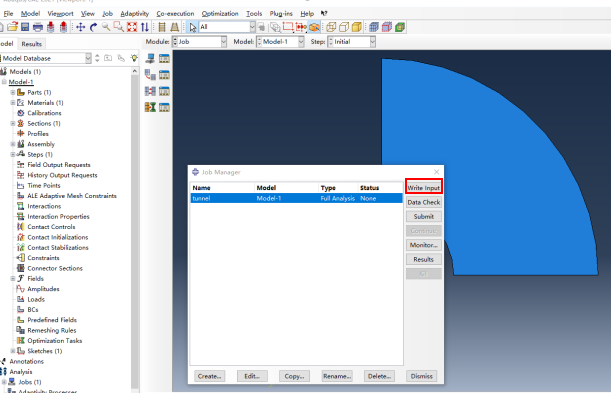Image resolution: width=611 pixels, height=393 pixels.
Task: Select the shaded render style icon
Action: (357, 27)
